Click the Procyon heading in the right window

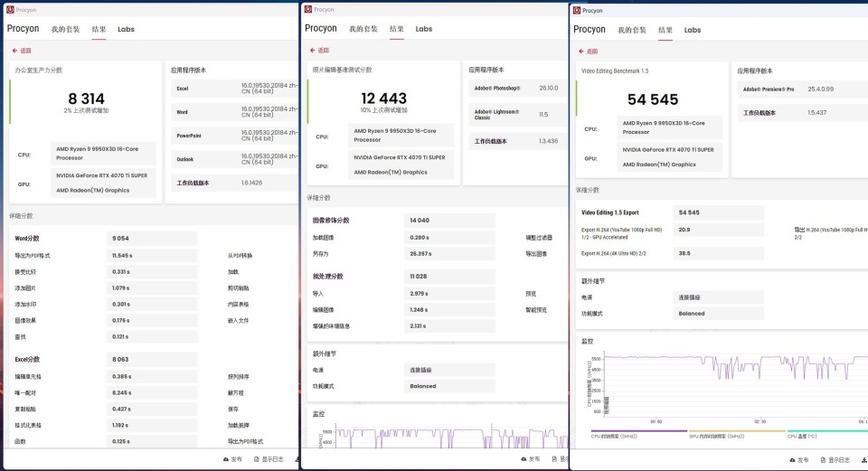click(589, 29)
